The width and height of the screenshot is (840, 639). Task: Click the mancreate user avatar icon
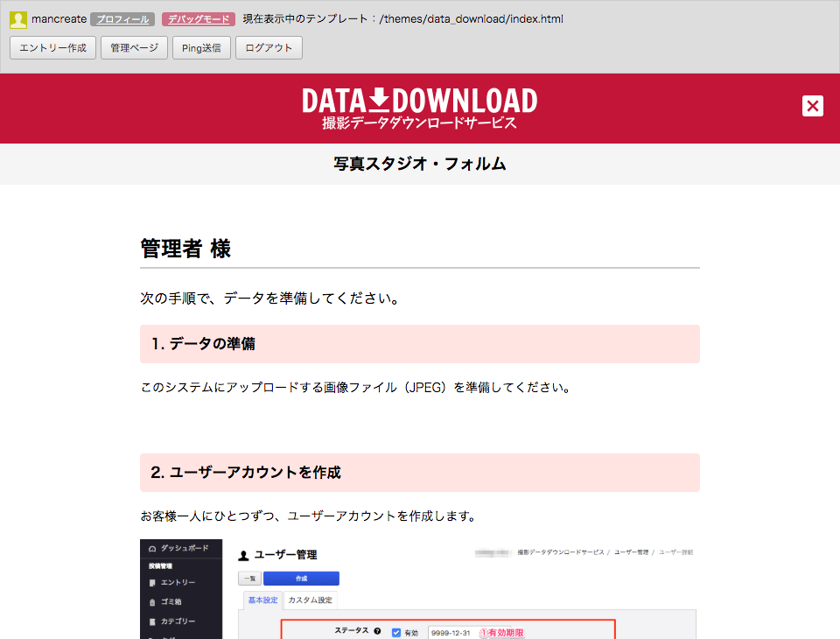pos(18,19)
